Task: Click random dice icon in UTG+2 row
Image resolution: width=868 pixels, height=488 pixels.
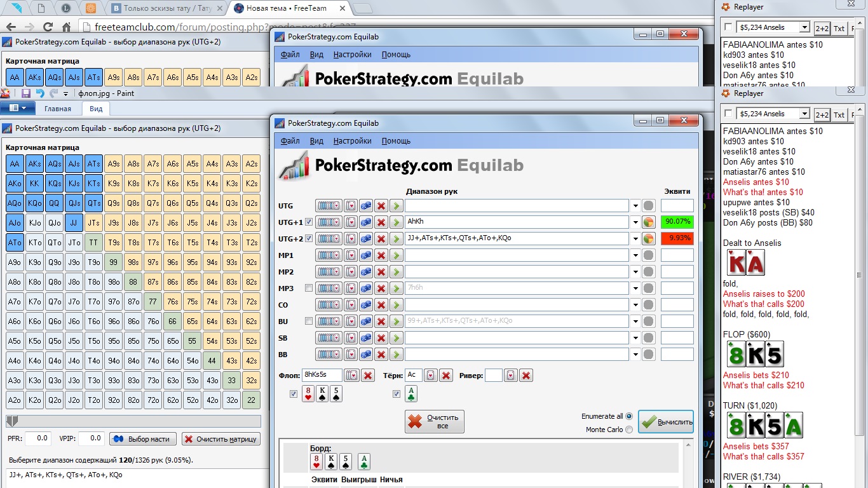Action: point(366,239)
